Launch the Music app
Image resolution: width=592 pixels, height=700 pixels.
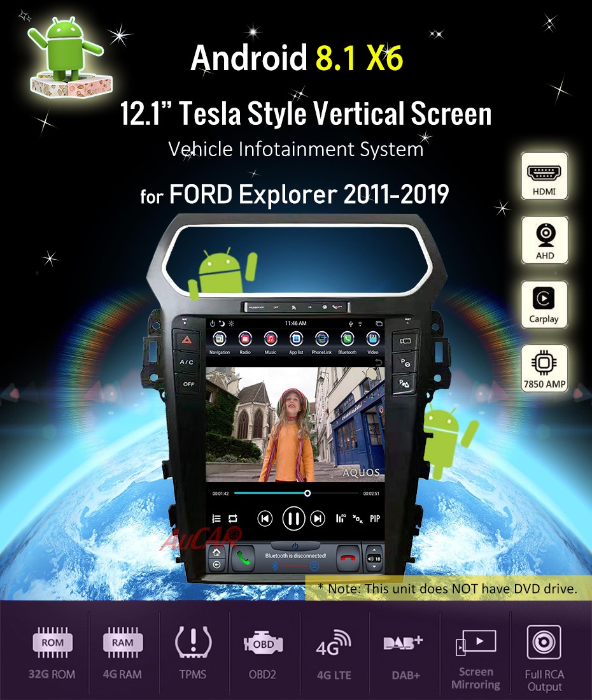[271, 343]
